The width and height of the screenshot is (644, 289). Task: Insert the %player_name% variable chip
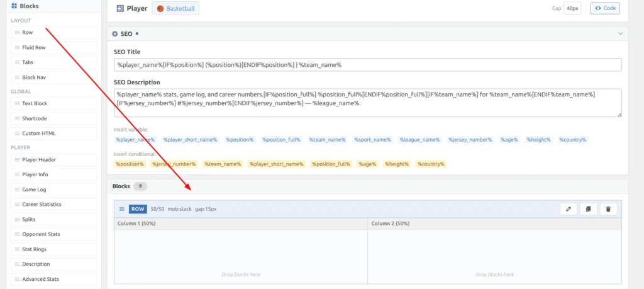136,140
